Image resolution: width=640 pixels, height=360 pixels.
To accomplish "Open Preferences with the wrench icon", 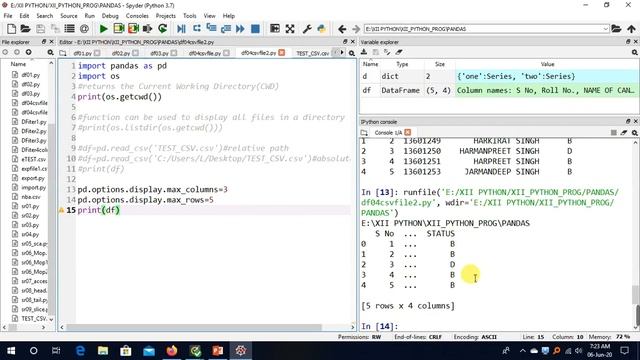I will click(307, 29).
